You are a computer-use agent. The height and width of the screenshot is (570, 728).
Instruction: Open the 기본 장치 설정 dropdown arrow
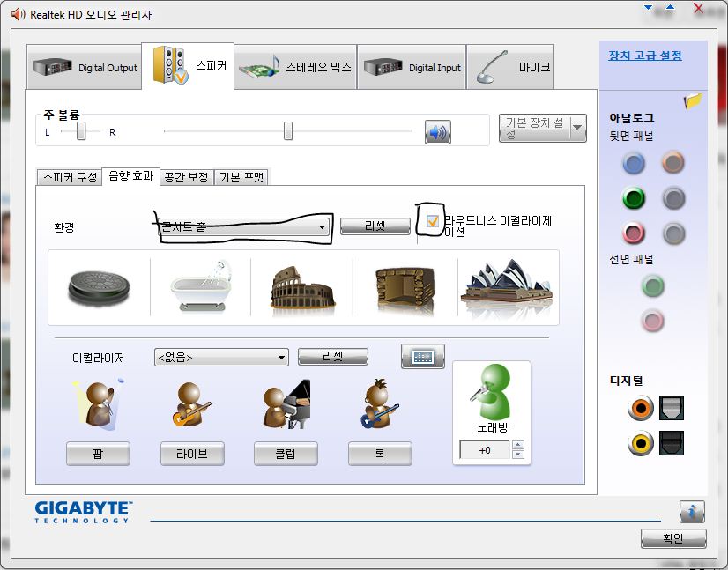(577, 128)
